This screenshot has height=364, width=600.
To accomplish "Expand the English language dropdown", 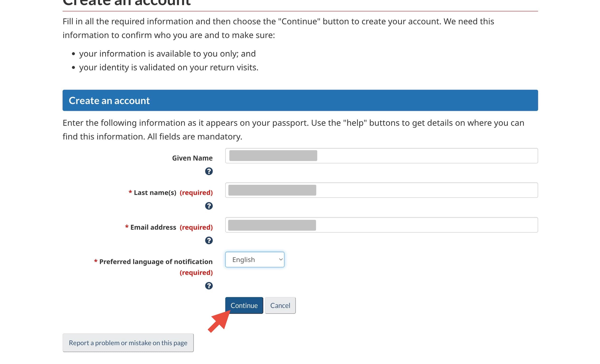I will [255, 260].
